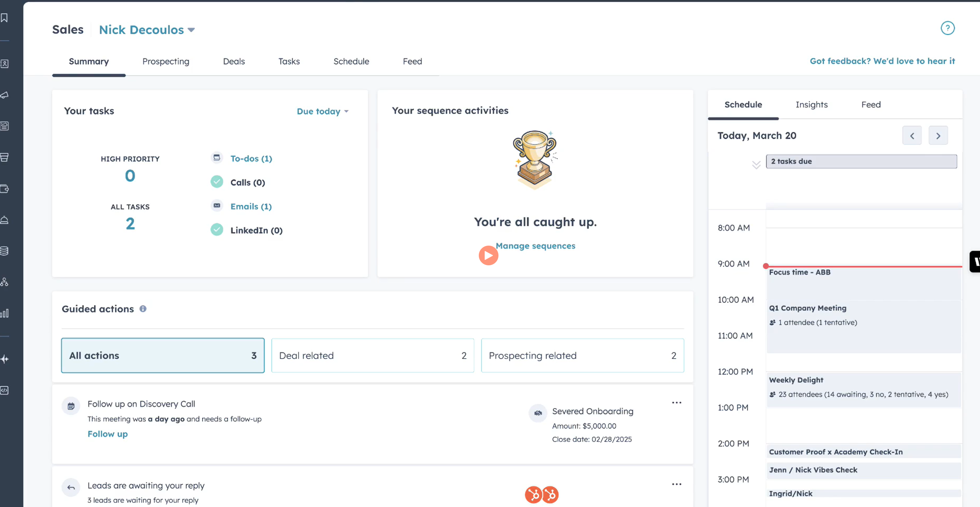Click the handshake deal icon for Severed Onboarding
The image size is (980, 507).
click(x=538, y=413)
